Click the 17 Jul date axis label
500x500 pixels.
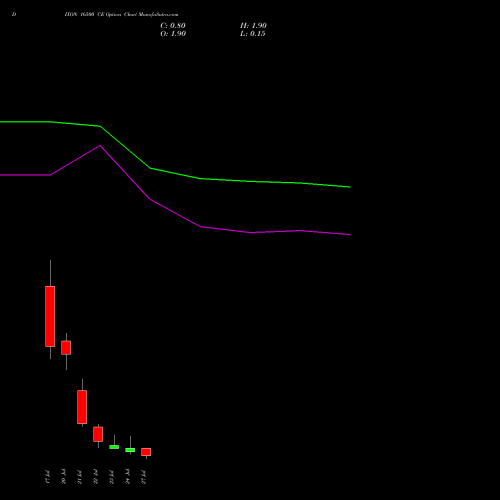pyautogui.click(x=47, y=477)
